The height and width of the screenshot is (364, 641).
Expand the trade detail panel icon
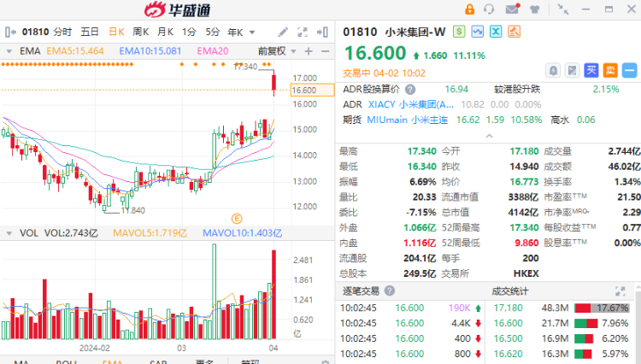coord(620,291)
